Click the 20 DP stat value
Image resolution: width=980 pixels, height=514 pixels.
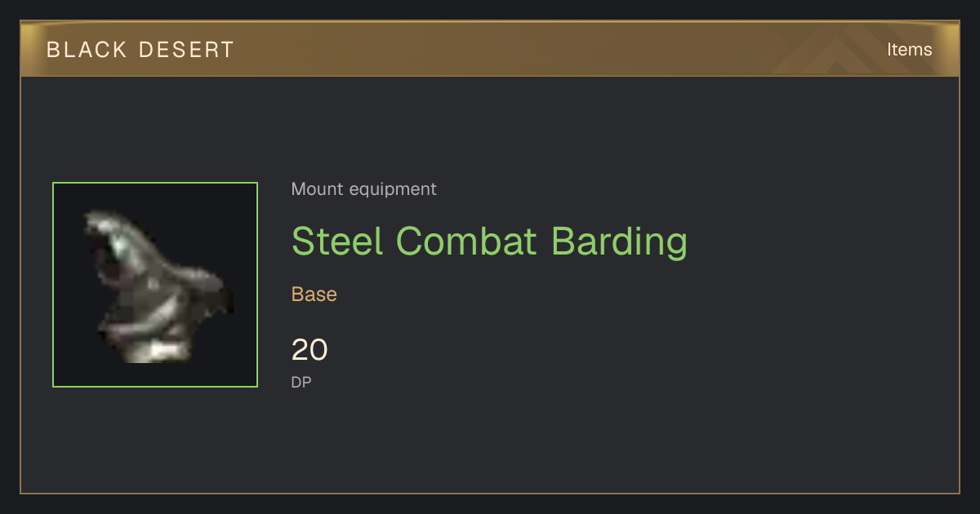click(310, 350)
